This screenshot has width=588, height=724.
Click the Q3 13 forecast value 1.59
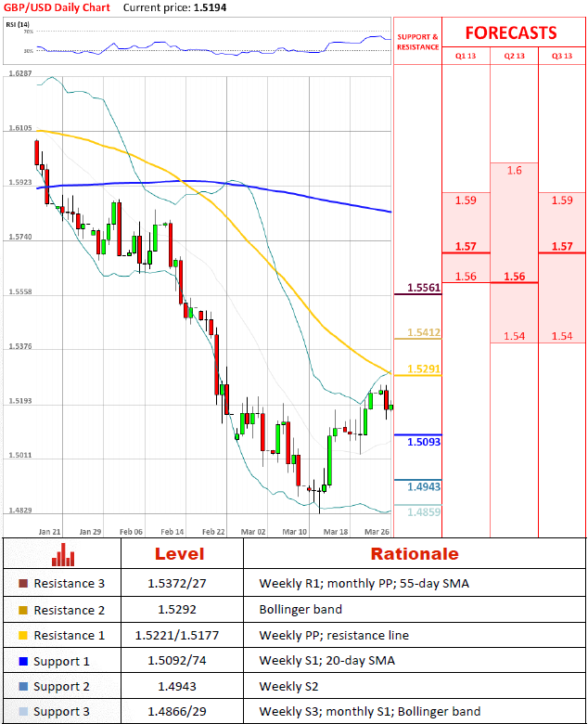coord(562,200)
